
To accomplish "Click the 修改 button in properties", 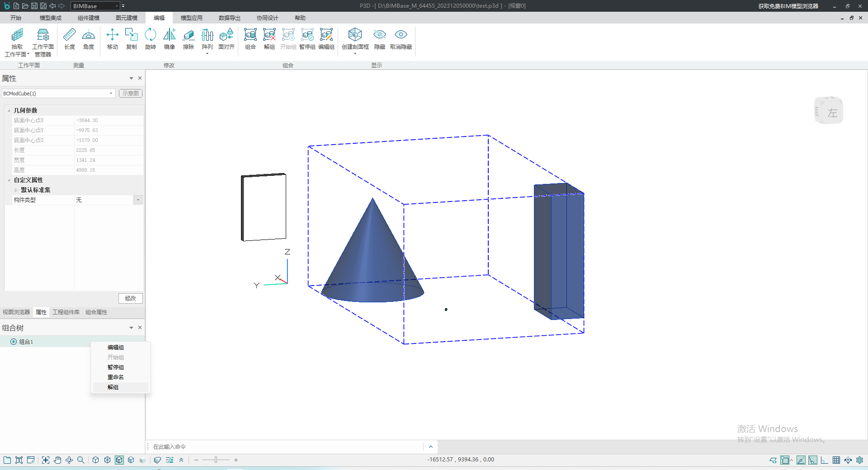I will click(x=130, y=298).
